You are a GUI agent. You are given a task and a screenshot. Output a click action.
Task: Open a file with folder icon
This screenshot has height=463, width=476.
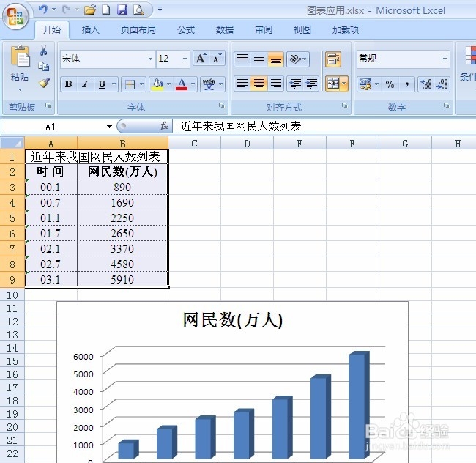point(90,10)
